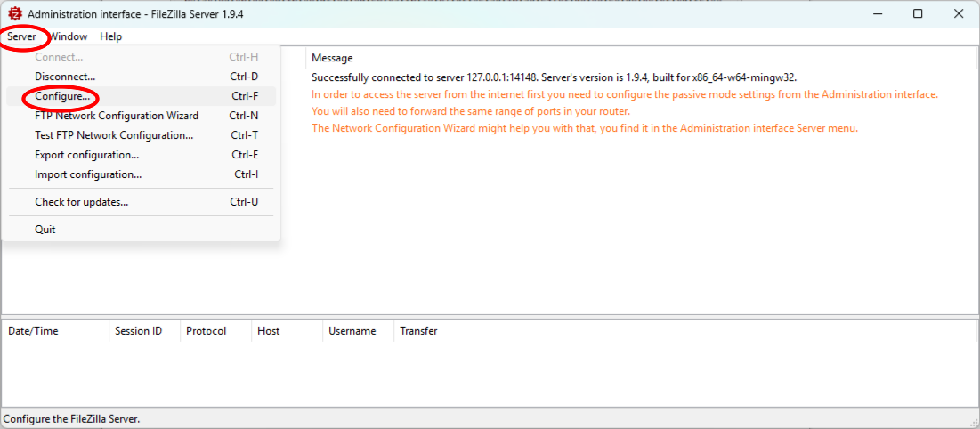Open the Help menu
This screenshot has width=980, height=429.
coord(111,36)
